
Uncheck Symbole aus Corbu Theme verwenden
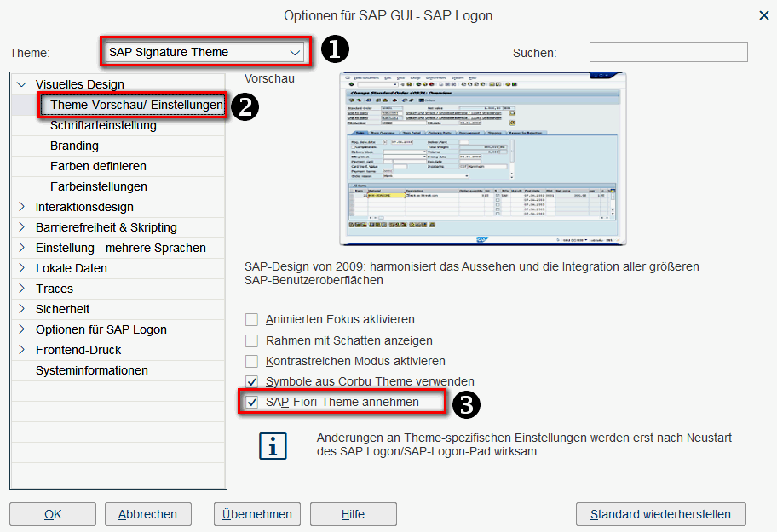click(x=252, y=381)
